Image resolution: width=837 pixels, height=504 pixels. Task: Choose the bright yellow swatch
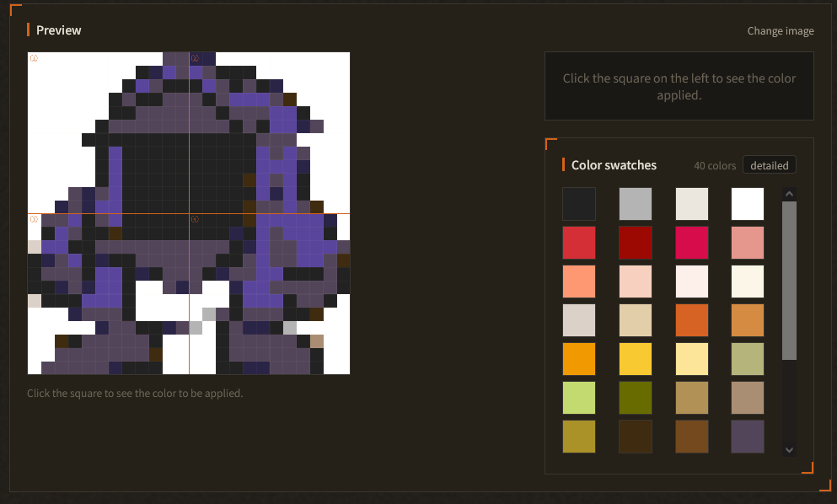[x=636, y=359]
